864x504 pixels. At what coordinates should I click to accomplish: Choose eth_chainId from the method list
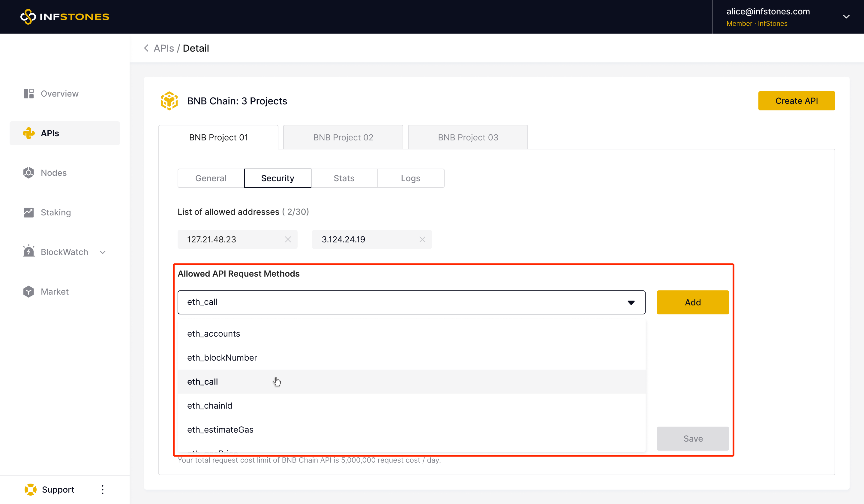[411, 406]
